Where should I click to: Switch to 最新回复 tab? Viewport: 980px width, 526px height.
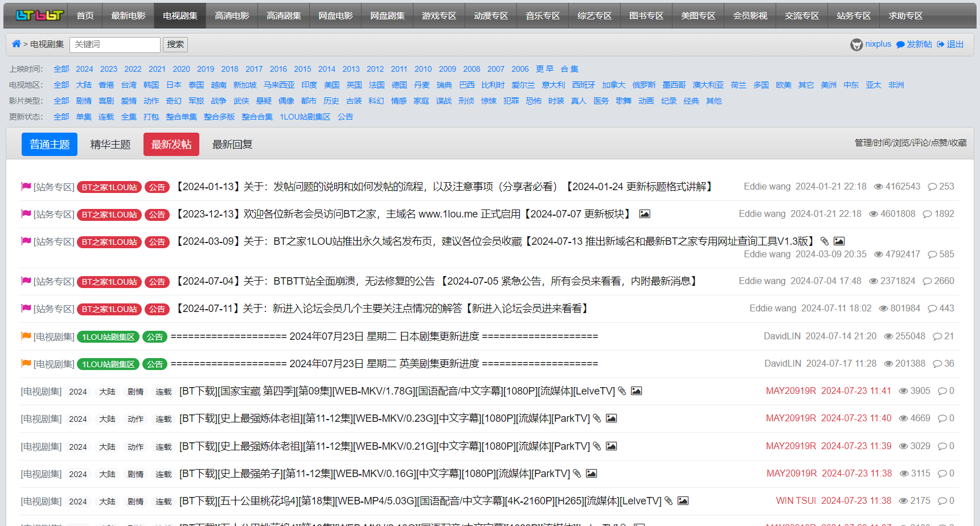pyautogui.click(x=232, y=144)
